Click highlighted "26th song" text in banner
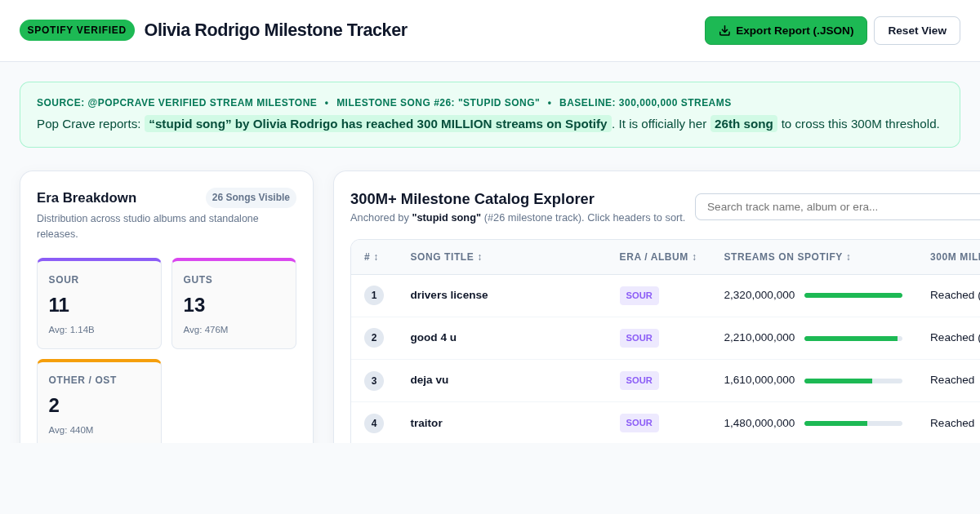 (x=744, y=124)
